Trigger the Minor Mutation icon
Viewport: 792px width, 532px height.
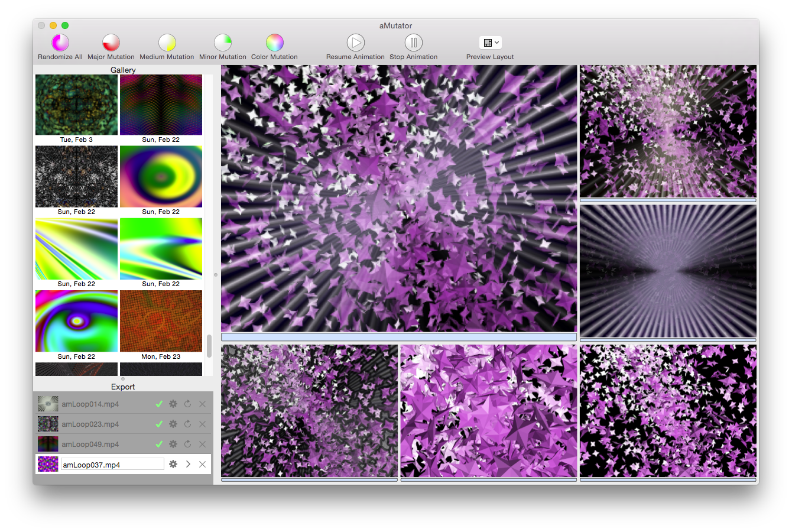[x=223, y=43]
